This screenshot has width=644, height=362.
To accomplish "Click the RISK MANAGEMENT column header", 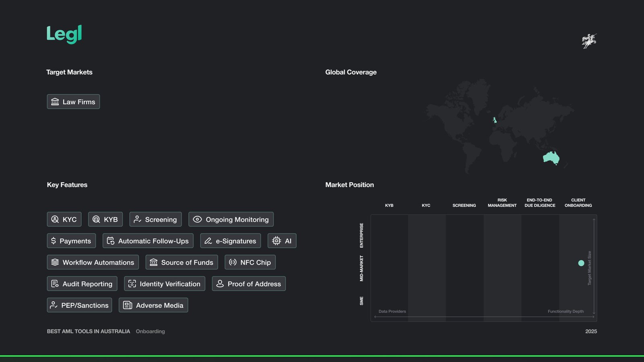I will click(502, 203).
